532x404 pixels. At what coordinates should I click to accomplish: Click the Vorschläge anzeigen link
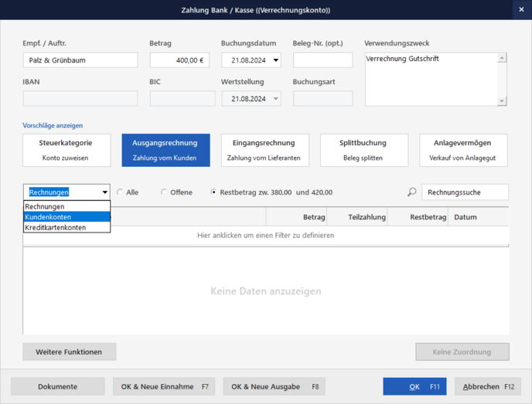click(53, 125)
